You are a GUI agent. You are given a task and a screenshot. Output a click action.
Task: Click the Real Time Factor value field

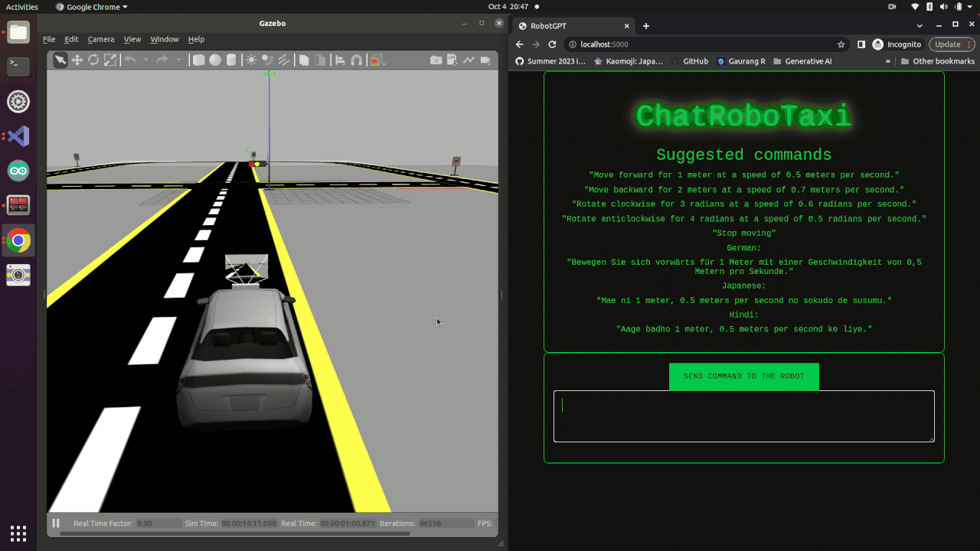coord(156,523)
